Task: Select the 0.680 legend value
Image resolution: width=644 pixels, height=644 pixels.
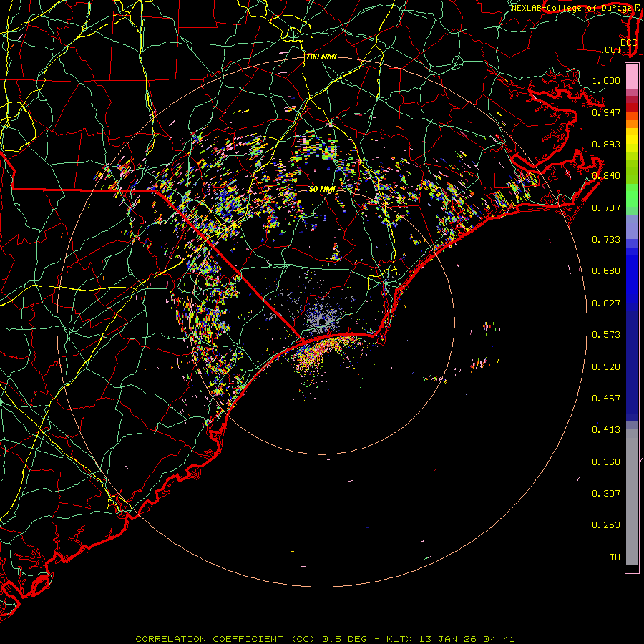Action: click(x=606, y=270)
